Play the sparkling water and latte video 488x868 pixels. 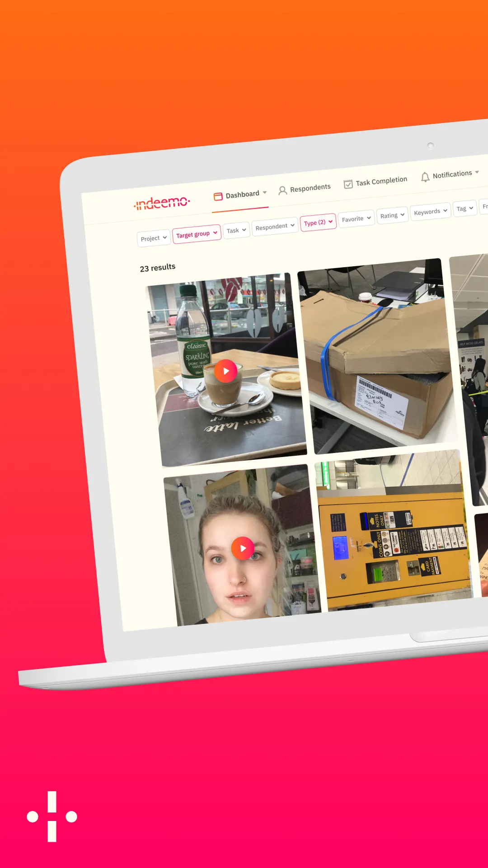pyautogui.click(x=225, y=371)
